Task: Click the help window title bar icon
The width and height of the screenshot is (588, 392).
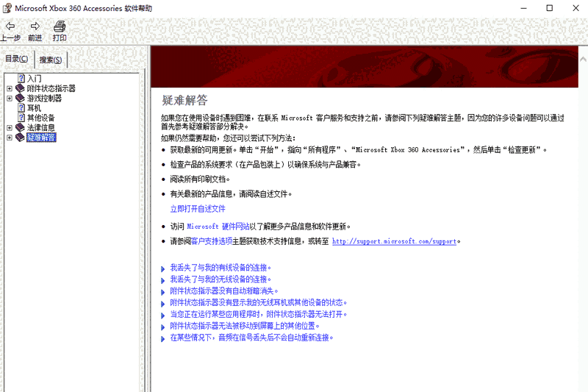Action: pos(7,8)
